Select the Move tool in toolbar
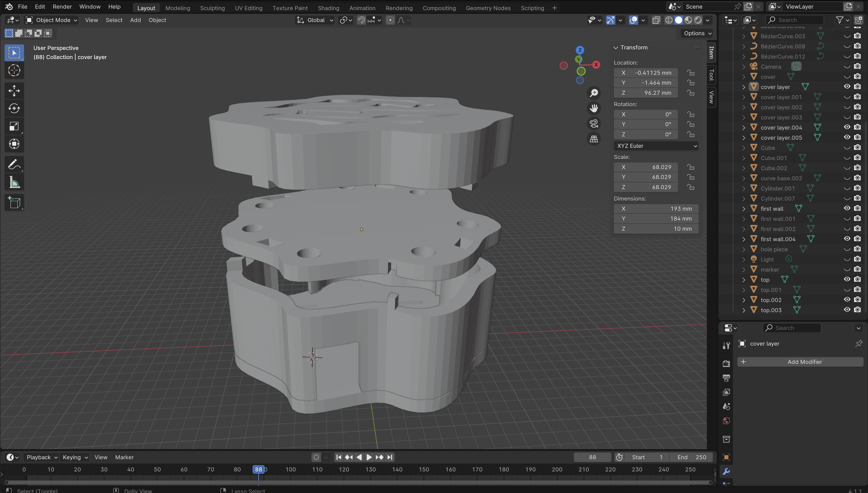 (x=14, y=91)
